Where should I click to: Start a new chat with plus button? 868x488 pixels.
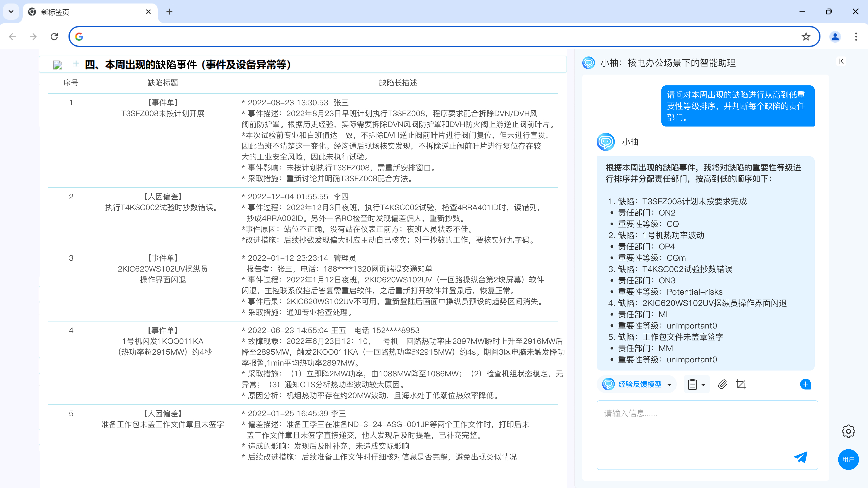pyautogui.click(x=805, y=384)
